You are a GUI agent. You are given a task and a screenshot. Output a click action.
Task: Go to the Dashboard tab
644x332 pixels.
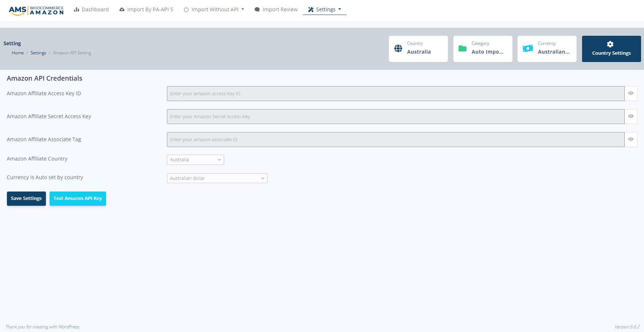point(91,9)
